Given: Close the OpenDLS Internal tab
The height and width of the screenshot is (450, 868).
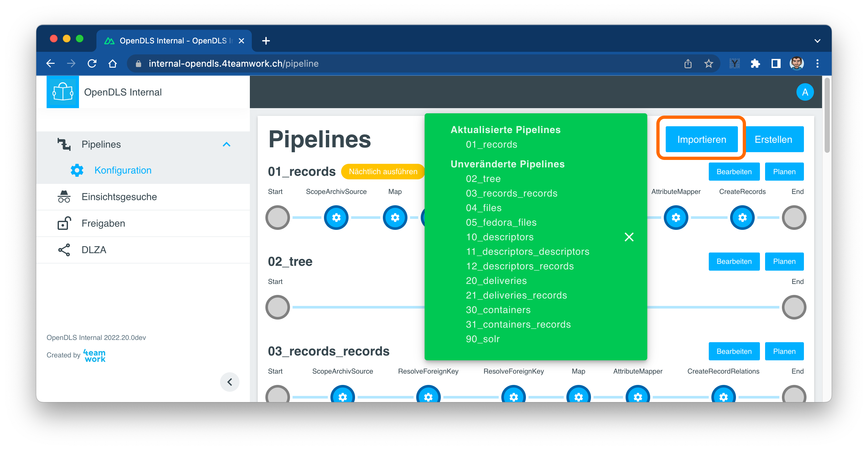Looking at the screenshot, I should coord(241,41).
